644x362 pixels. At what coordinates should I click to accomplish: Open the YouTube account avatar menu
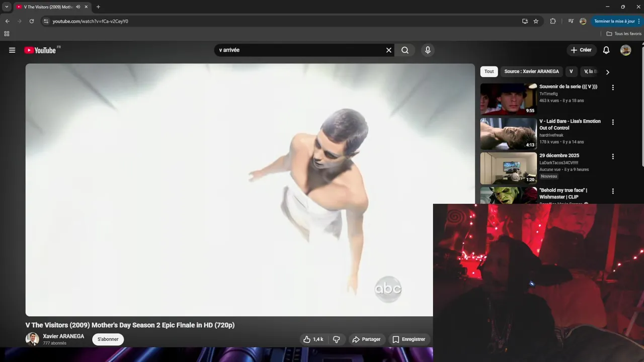(625, 50)
